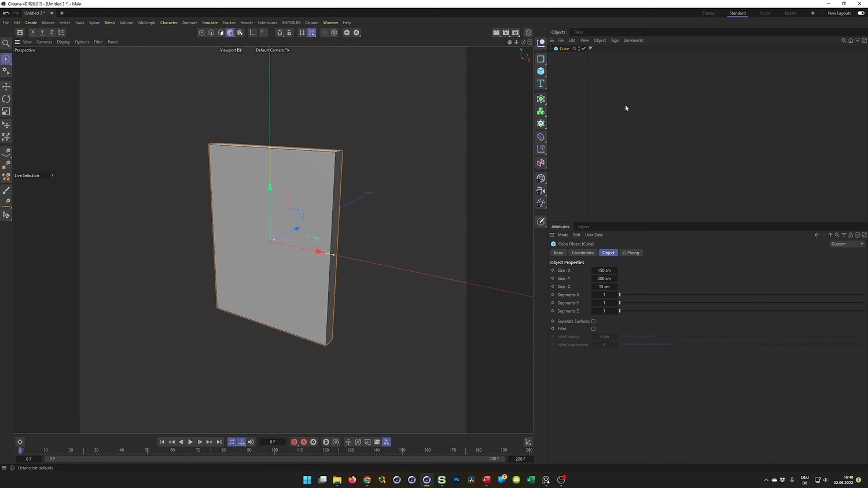Click the red Record Active Objects button
Image resolution: width=868 pixels, height=488 pixels.
[x=294, y=442]
